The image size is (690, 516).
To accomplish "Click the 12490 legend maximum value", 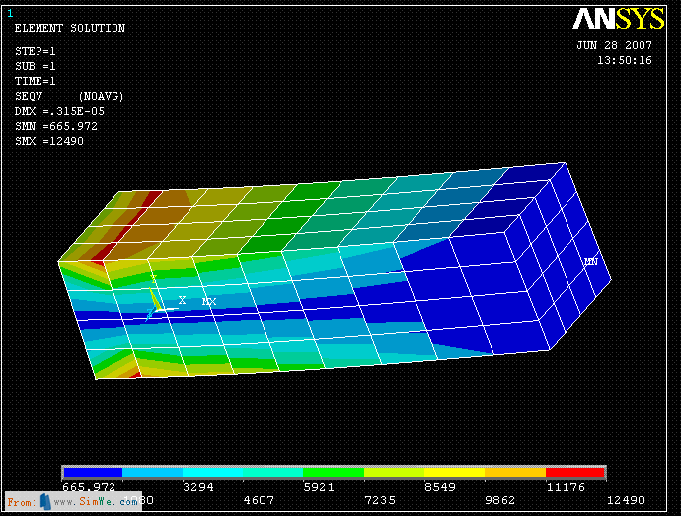I will (x=626, y=500).
